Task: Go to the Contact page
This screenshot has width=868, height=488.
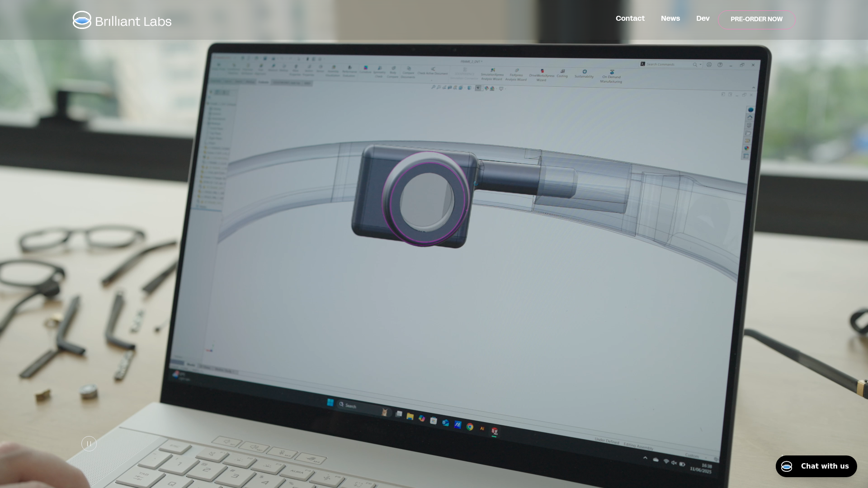Action: click(x=630, y=19)
